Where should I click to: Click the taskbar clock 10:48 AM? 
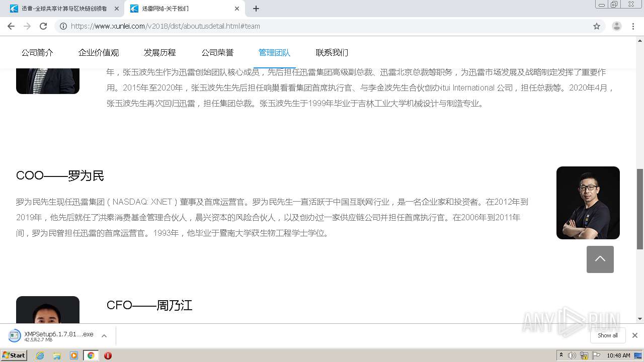[618, 355]
